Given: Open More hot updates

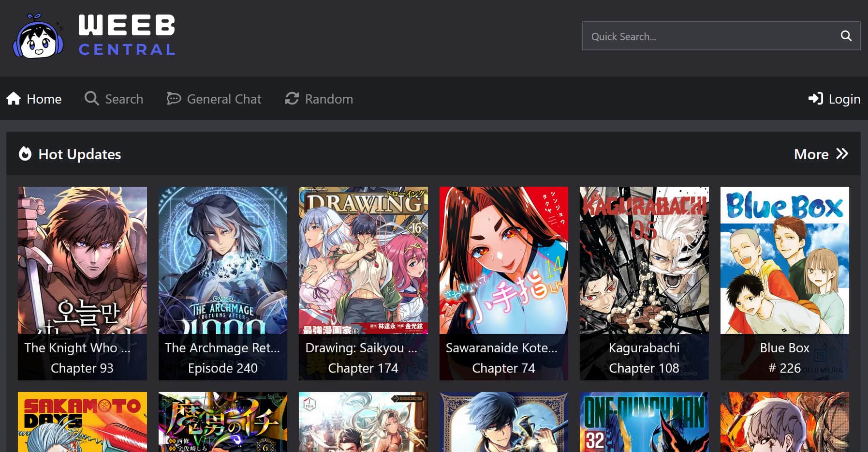Looking at the screenshot, I should point(821,154).
